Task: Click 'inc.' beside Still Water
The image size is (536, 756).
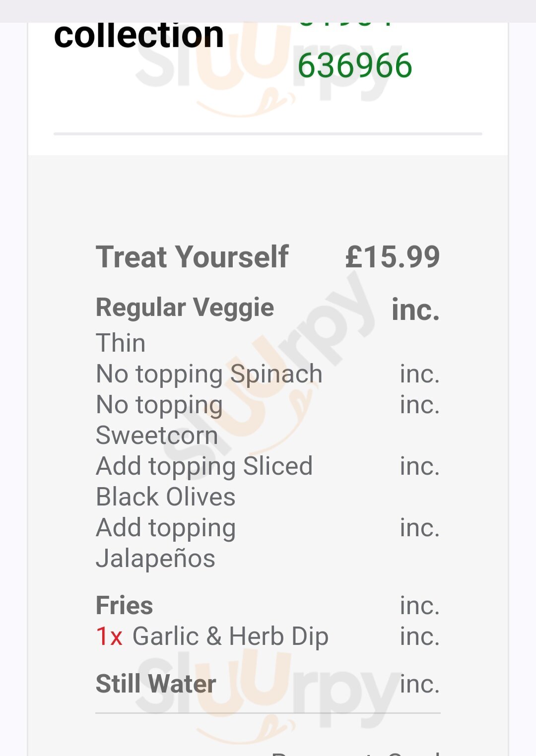Action: point(419,684)
